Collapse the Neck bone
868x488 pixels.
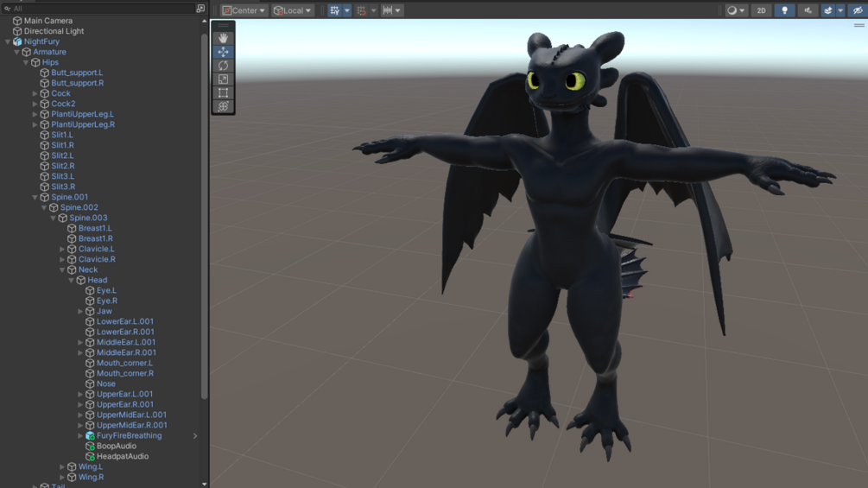62,269
